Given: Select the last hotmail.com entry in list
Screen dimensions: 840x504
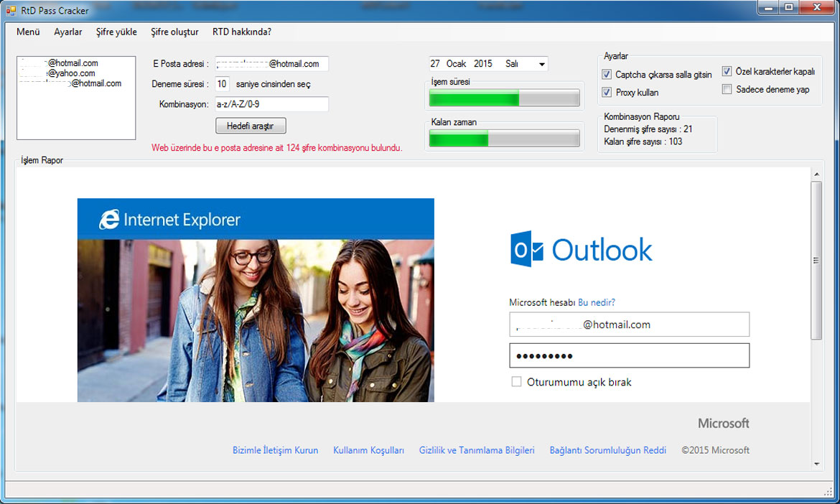Looking at the screenshot, I should pyautogui.click(x=70, y=83).
